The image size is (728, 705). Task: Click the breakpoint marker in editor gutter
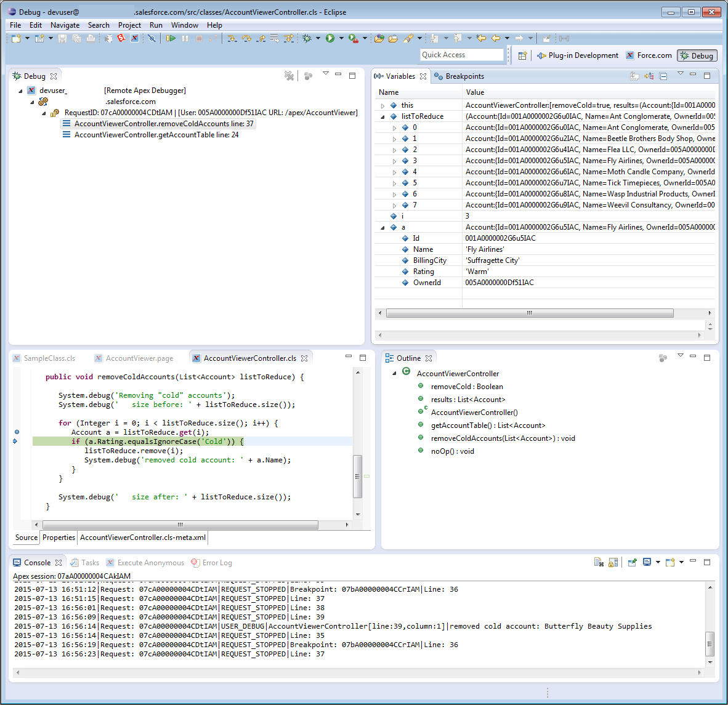click(17, 432)
